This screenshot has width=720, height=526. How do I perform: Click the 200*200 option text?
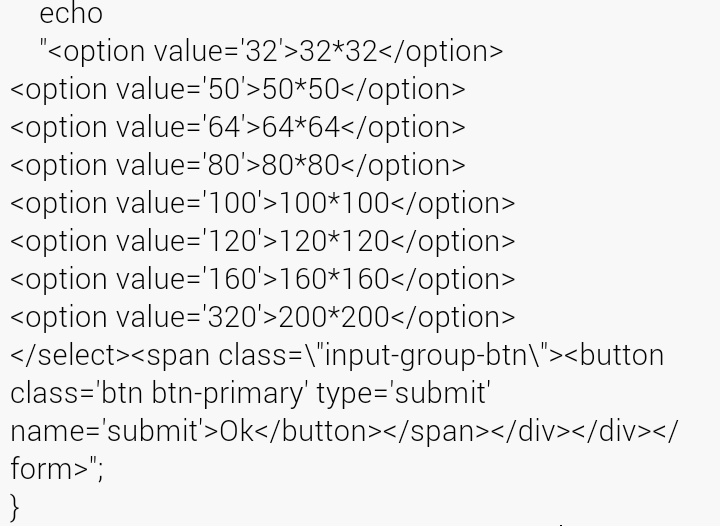(x=334, y=317)
